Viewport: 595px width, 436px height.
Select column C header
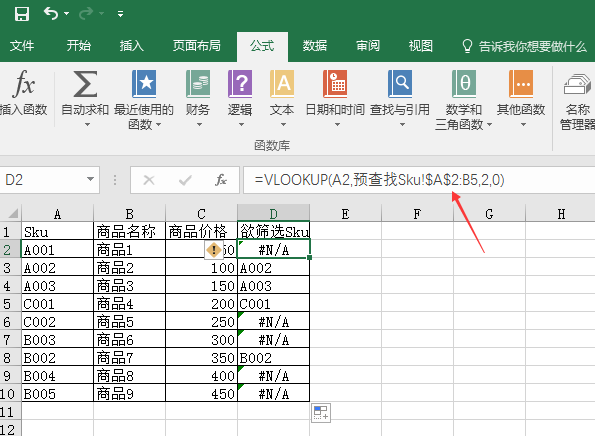point(201,214)
